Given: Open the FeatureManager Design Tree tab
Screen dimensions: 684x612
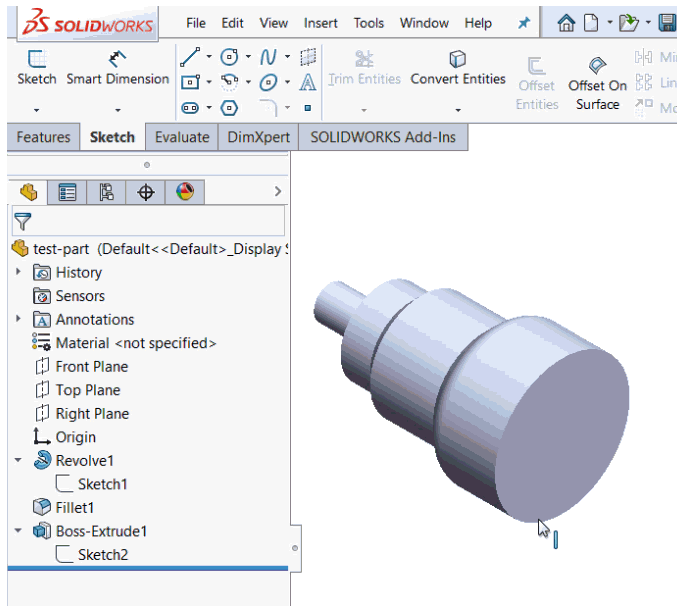Looking at the screenshot, I should 28,192.
